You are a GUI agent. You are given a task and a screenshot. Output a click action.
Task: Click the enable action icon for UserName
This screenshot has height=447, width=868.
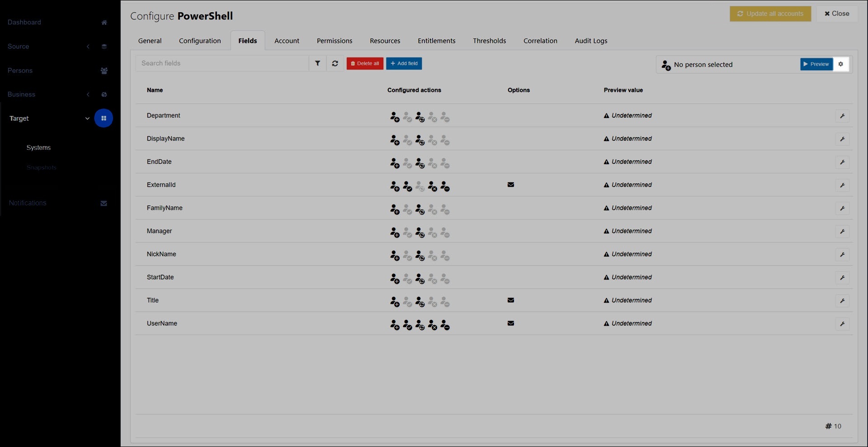tap(407, 324)
